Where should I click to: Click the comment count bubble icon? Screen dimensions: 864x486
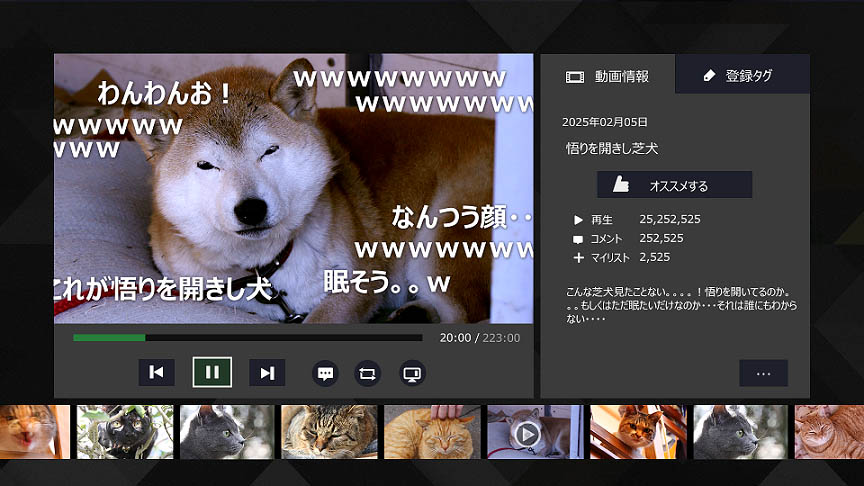[x=578, y=239]
